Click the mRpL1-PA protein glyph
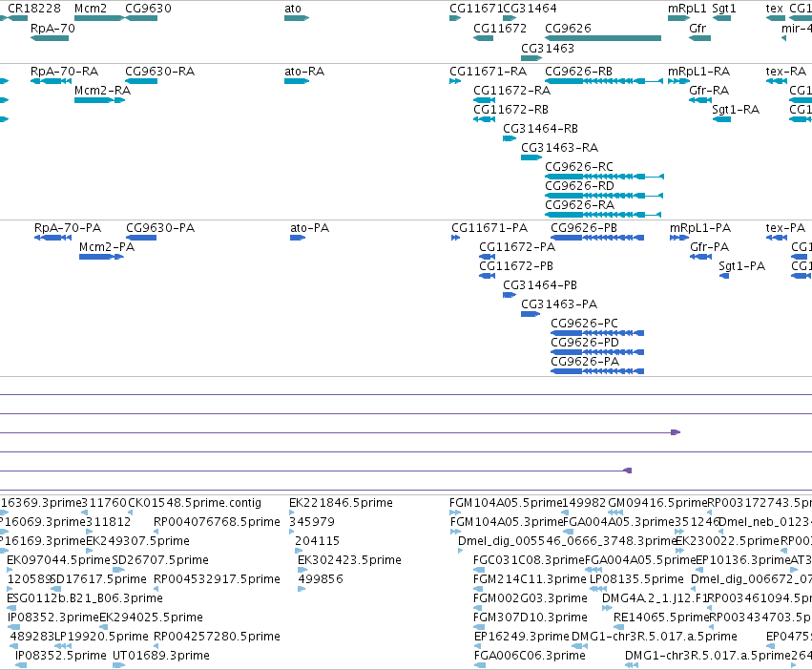Screen dimensions: 812x670 pos(679,238)
